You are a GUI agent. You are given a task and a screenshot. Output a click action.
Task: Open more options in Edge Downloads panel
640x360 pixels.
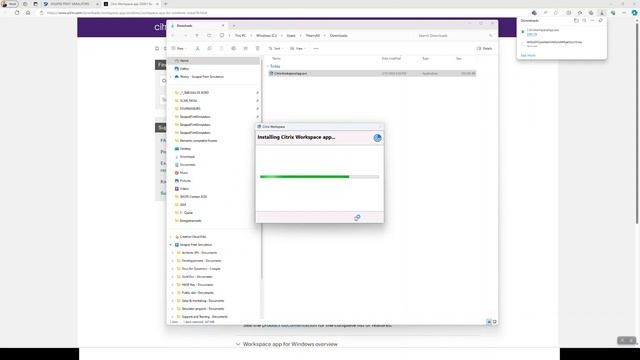tap(592, 20)
